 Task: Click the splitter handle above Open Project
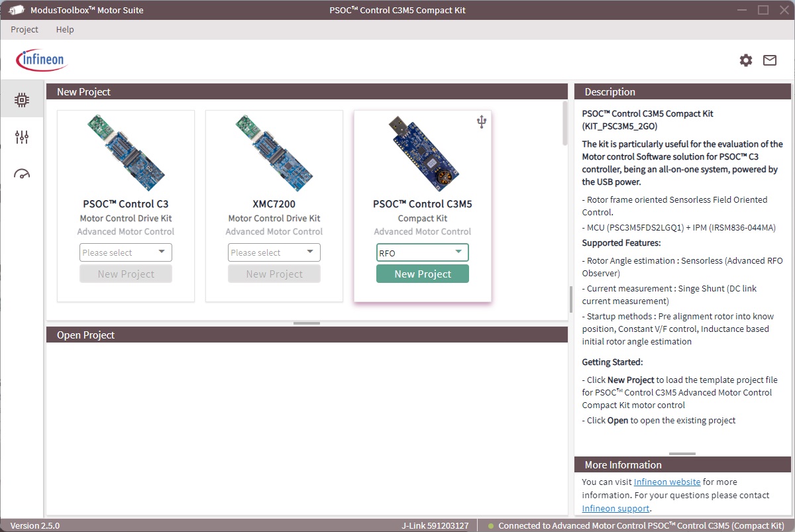coord(307,323)
